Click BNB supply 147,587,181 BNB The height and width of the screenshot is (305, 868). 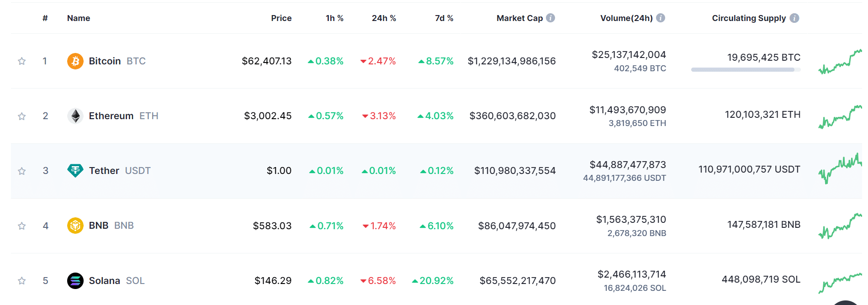tap(764, 225)
